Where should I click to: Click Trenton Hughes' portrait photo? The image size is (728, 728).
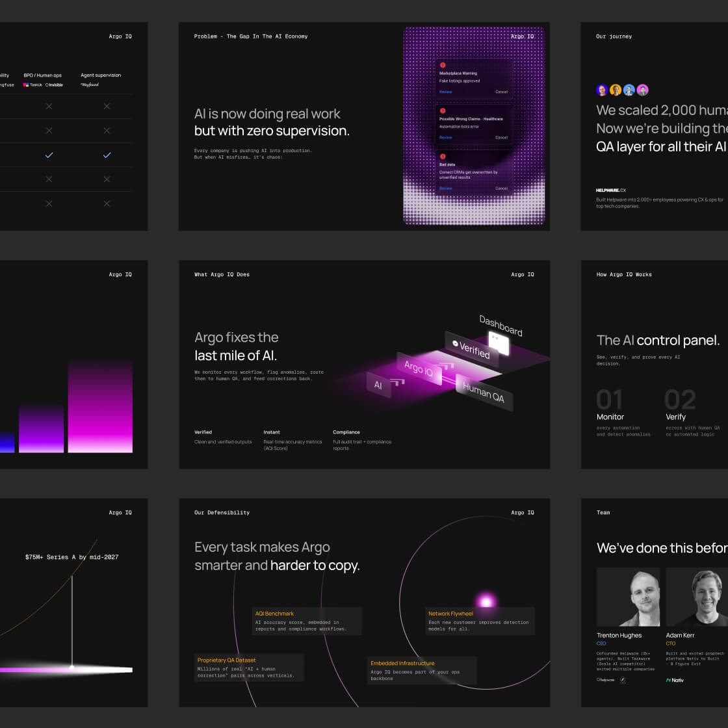point(628,597)
